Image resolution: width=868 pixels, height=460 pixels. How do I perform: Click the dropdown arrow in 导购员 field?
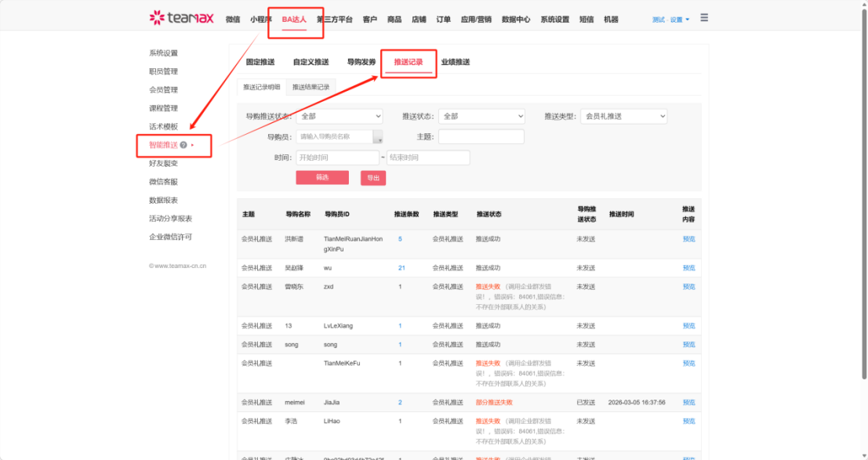pos(379,137)
